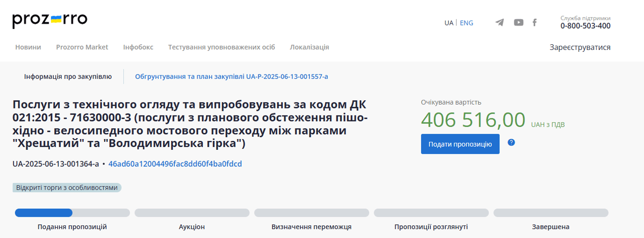Screen dimensions: 644x238
Task: Click Зареєструватися link
Action: coord(580,47)
